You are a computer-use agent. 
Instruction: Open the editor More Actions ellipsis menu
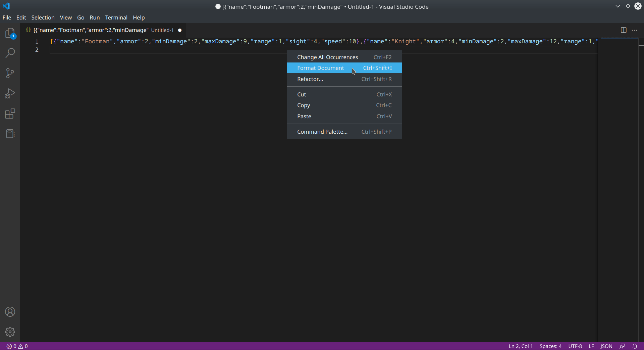pyautogui.click(x=635, y=30)
